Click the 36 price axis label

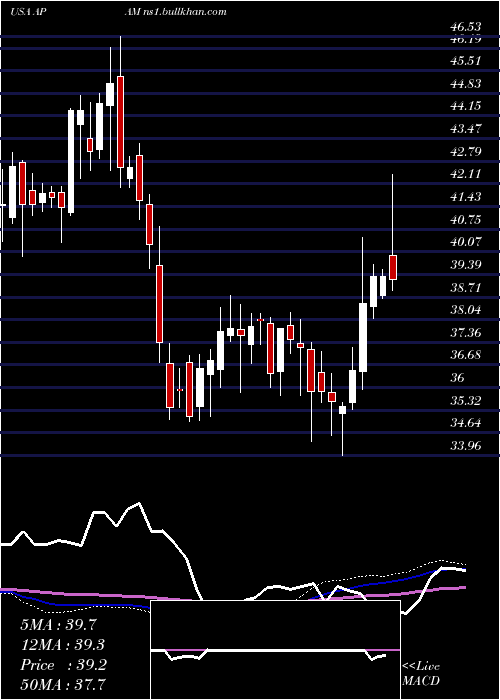(458, 378)
